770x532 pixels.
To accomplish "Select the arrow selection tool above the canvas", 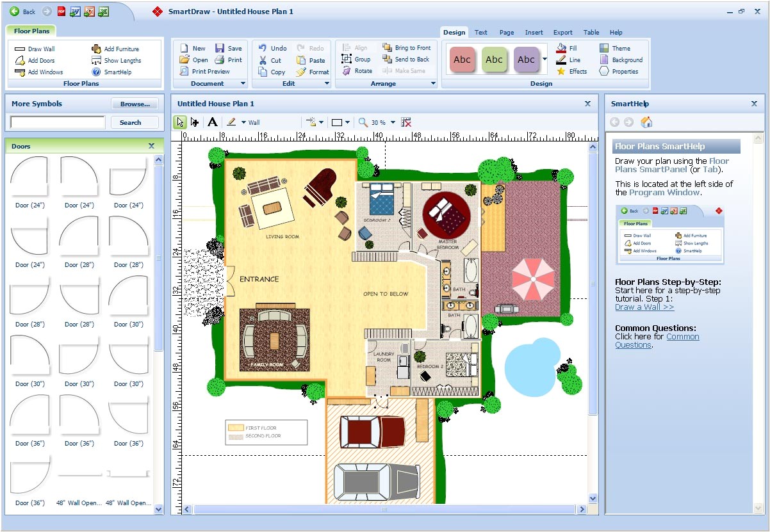I will pyautogui.click(x=180, y=122).
